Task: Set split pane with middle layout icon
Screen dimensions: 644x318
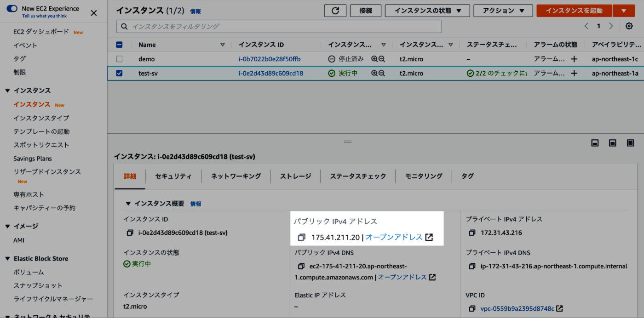Action: (x=612, y=143)
